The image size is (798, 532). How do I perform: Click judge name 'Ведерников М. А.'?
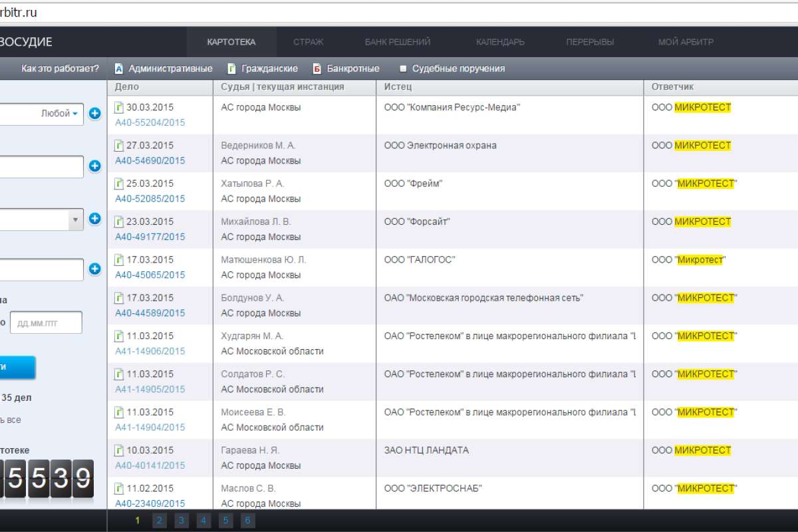coord(258,146)
